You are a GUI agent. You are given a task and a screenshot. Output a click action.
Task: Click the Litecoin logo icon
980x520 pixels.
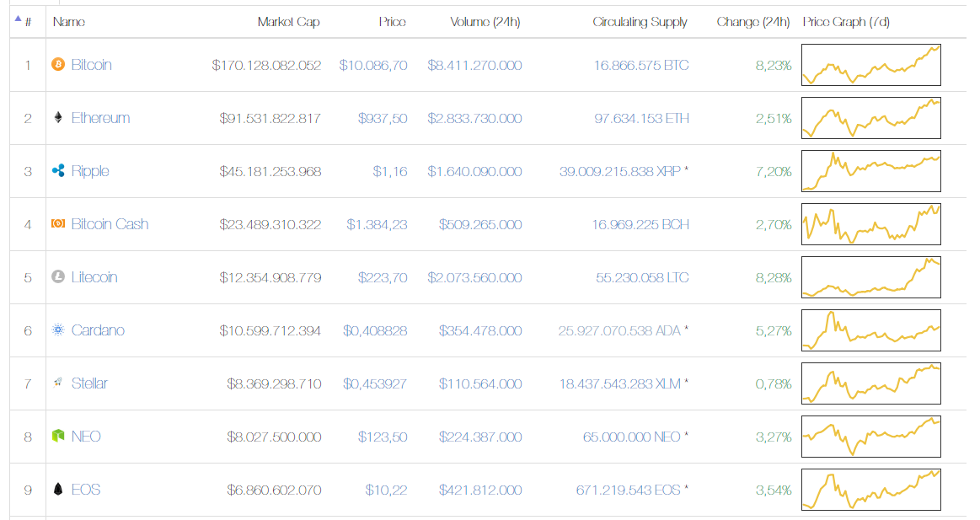[x=58, y=277]
